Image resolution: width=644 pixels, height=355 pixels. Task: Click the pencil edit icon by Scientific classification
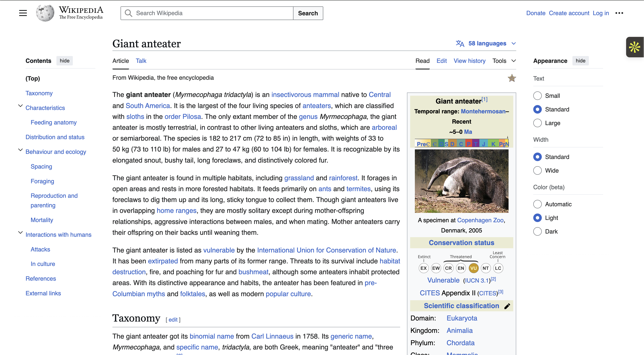coord(507,306)
